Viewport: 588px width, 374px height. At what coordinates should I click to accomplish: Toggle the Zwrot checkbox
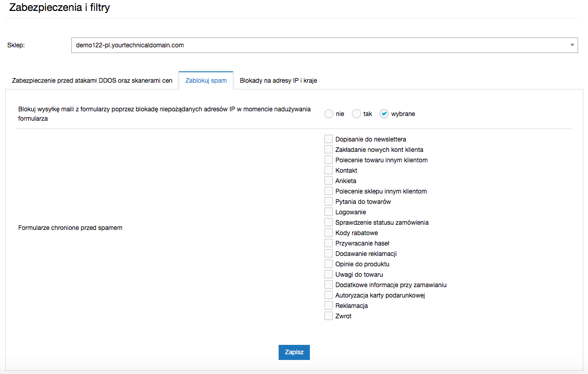[329, 316]
